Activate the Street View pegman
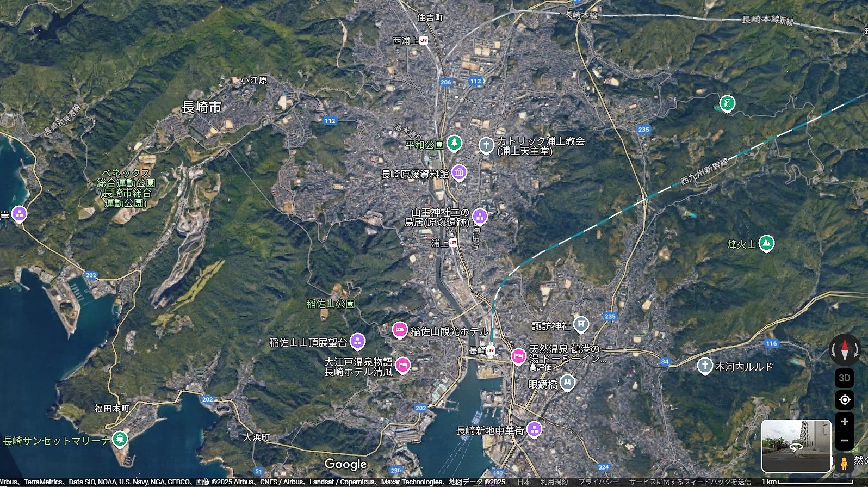The image size is (868, 487). click(845, 463)
